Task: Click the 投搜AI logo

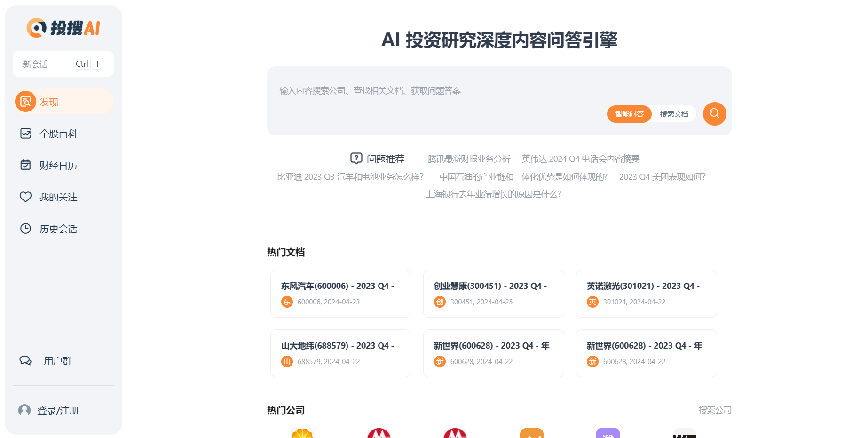Action: click(x=63, y=27)
